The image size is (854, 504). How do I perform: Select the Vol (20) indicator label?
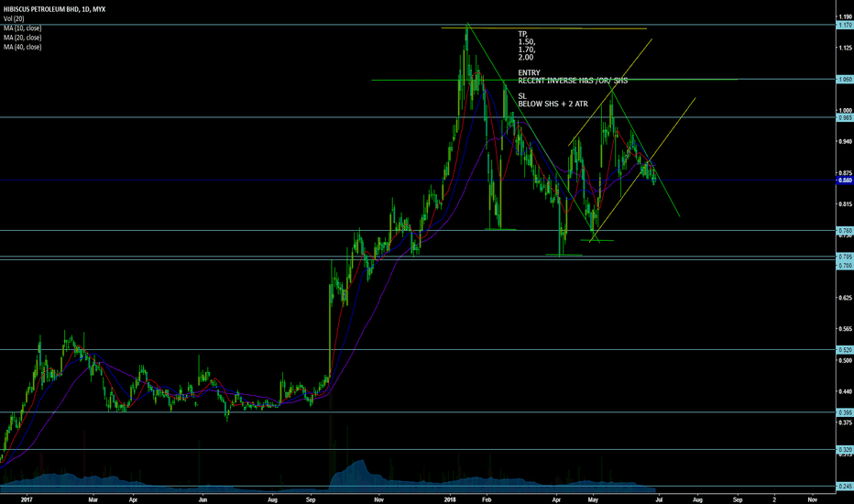pos(14,18)
